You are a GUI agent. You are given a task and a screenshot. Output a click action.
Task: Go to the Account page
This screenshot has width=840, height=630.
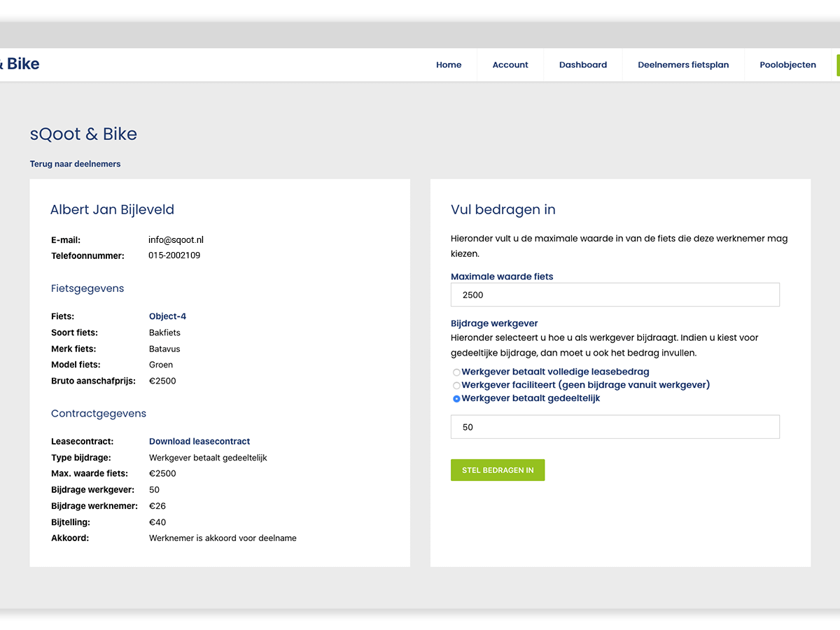point(510,65)
